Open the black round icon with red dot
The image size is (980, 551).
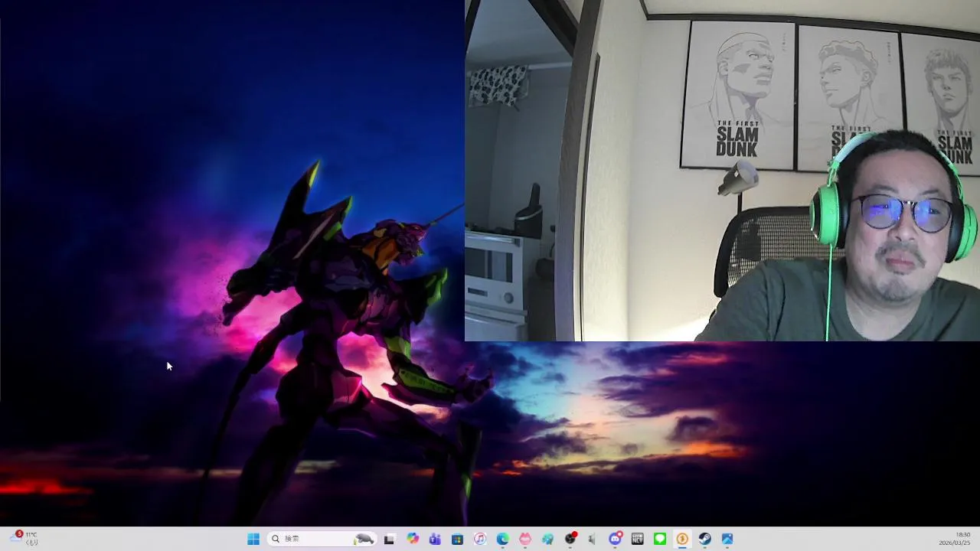tap(570, 539)
